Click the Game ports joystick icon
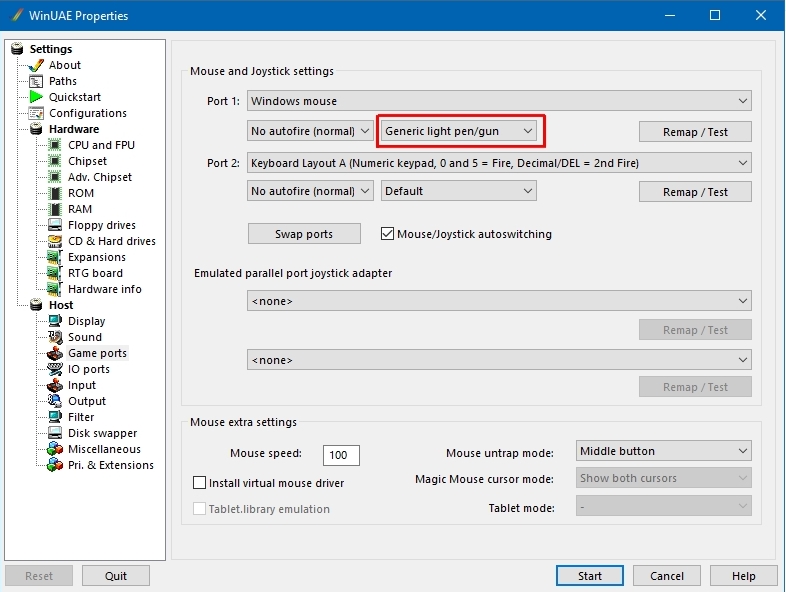 (55, 353)
